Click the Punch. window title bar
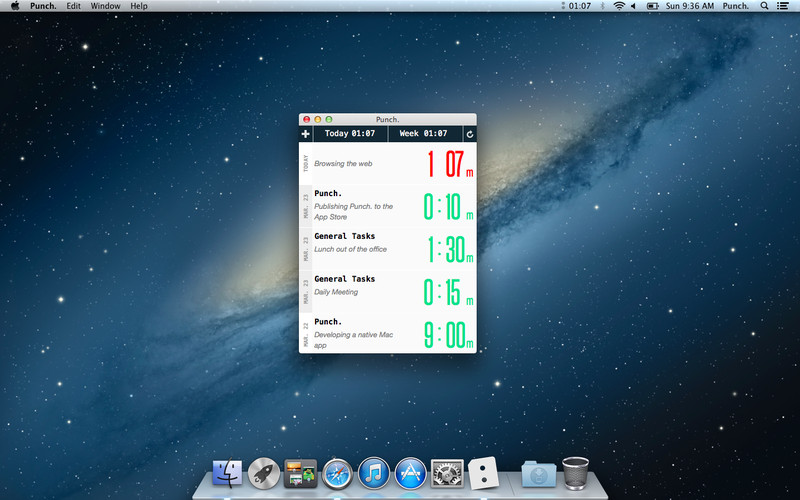This screenshot has height=500, width=800. [x=388, y=119]
